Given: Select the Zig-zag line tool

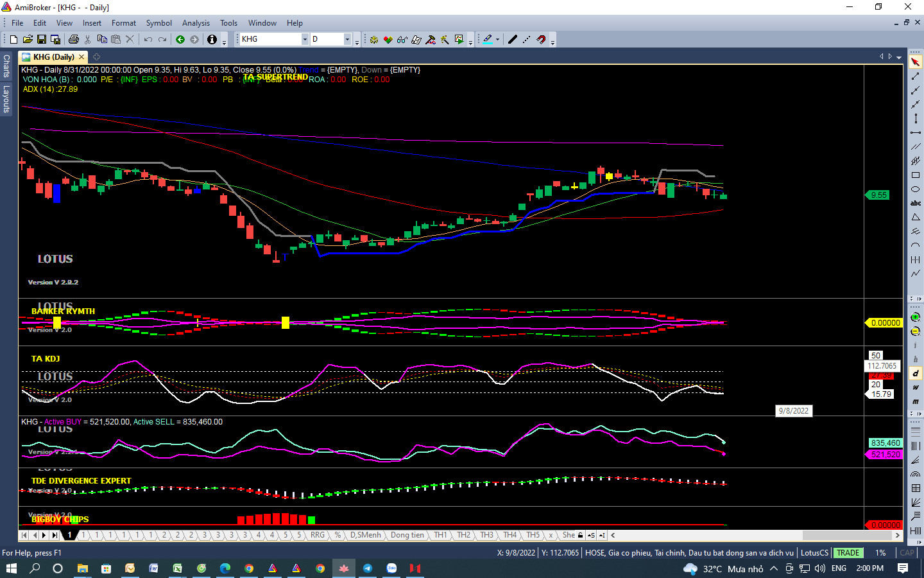Looking at the screenshot, I should pyautogui.click(x=916, y=274).
